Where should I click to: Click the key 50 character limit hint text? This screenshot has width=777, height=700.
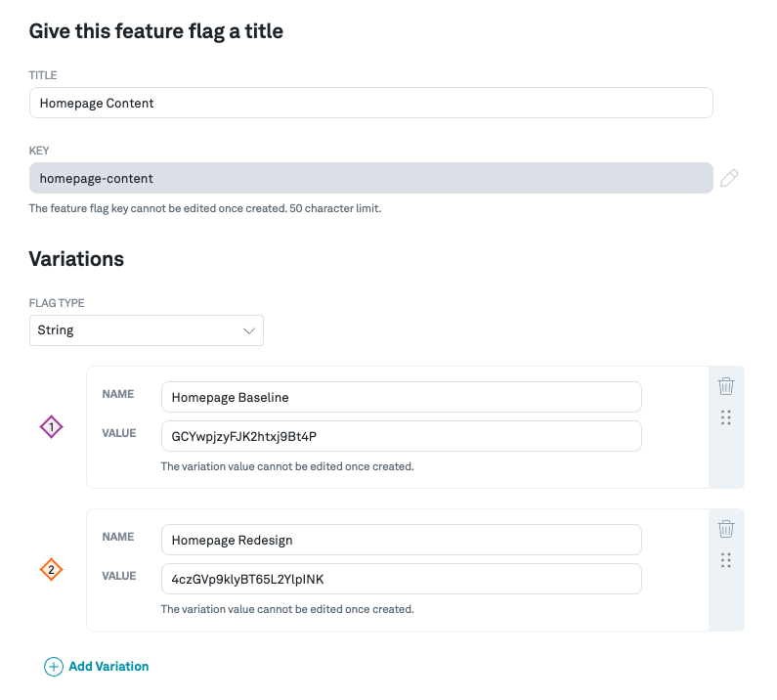[x=205, y=208]
